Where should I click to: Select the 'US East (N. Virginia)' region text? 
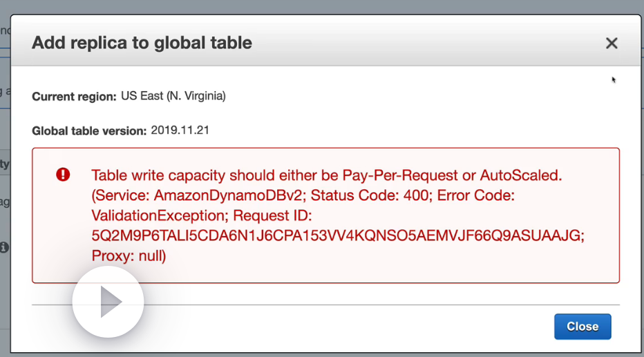click(x=173, y=96)
